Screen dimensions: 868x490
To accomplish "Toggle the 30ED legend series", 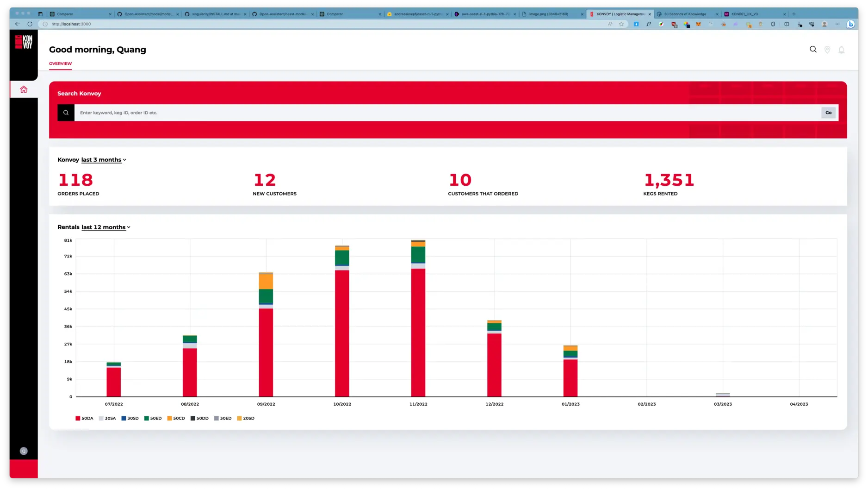I will coord(223,418).
